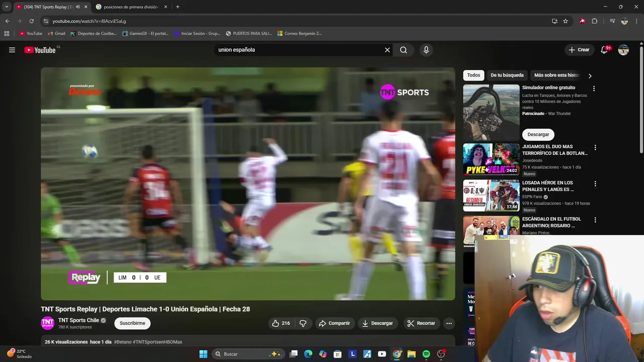The height and width of the screenshot is (362, 644).
Task: Mute the tab via speaker icon
Action: click(x=78, y=7)
